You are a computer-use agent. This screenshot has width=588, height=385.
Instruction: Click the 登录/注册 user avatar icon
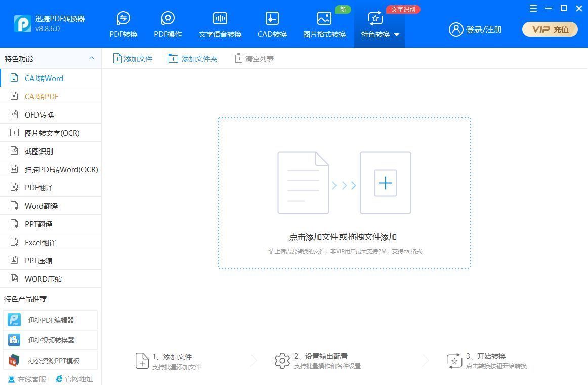point(456,30)
